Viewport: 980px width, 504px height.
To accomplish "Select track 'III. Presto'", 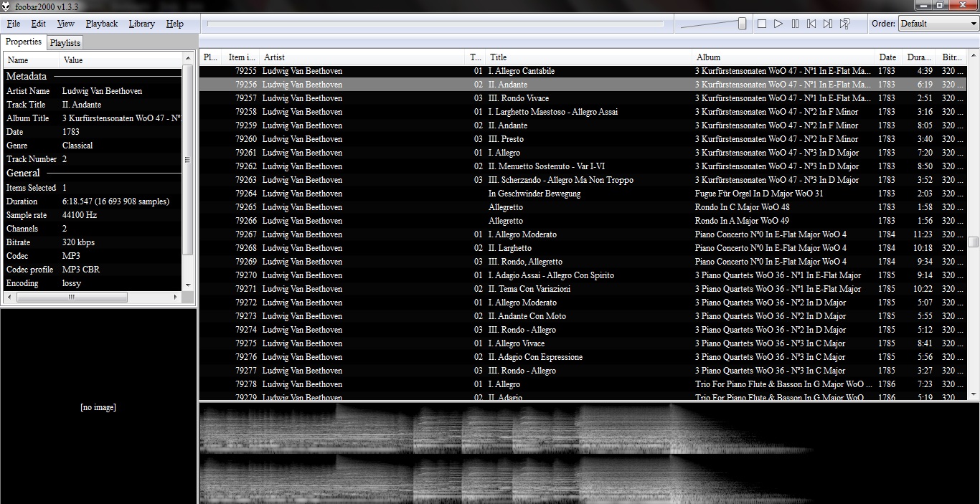I will point(583,139).
